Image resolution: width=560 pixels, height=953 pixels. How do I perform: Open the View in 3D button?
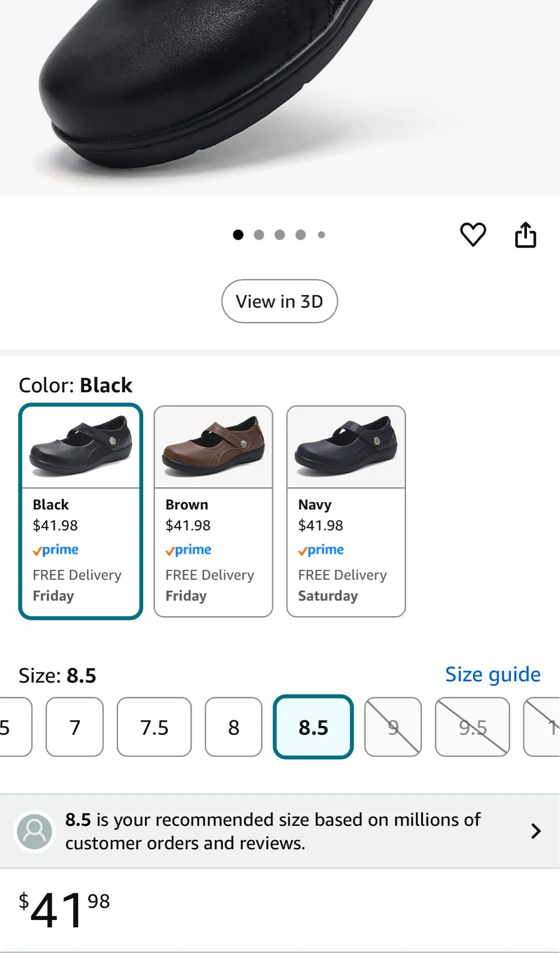(280, 301)
